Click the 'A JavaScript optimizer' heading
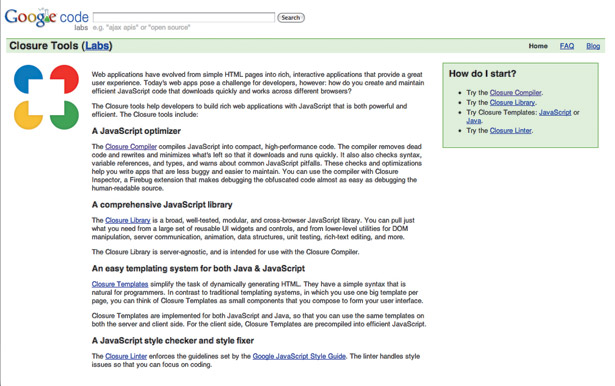Image resolution: width=615 pixels, height=386 pixels. pyautogui.click(x=136, y=131)
